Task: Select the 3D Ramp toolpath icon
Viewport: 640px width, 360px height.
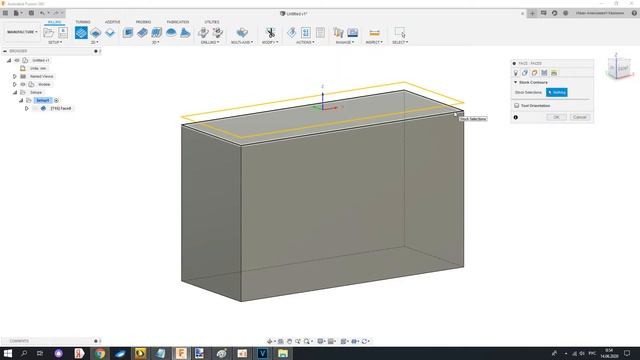Action: click(185, 33)
